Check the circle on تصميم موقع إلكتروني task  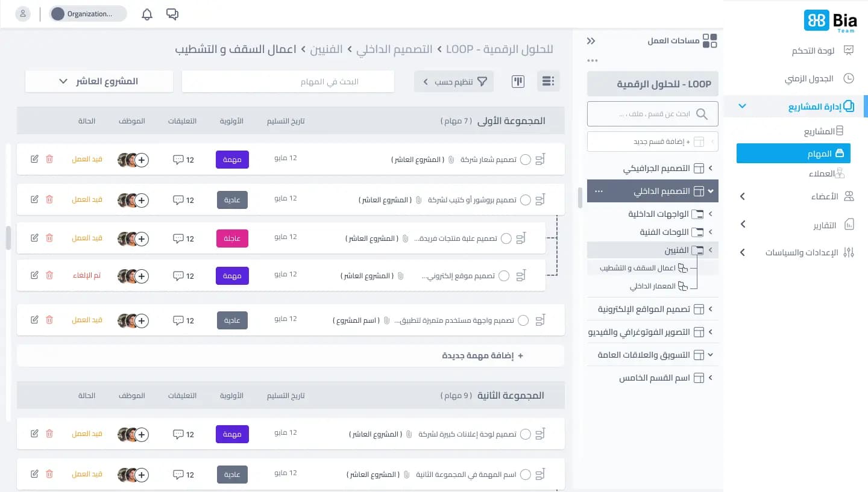tap(504, 276)
